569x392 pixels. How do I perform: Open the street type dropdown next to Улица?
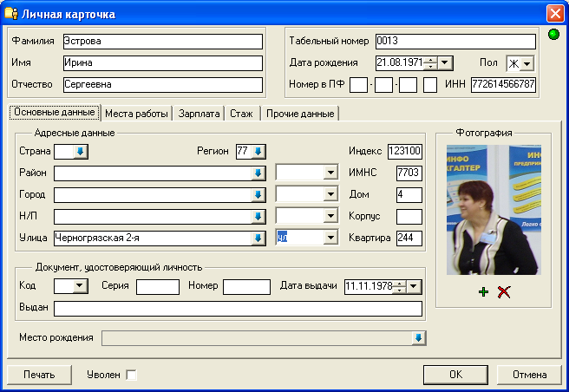330,238
